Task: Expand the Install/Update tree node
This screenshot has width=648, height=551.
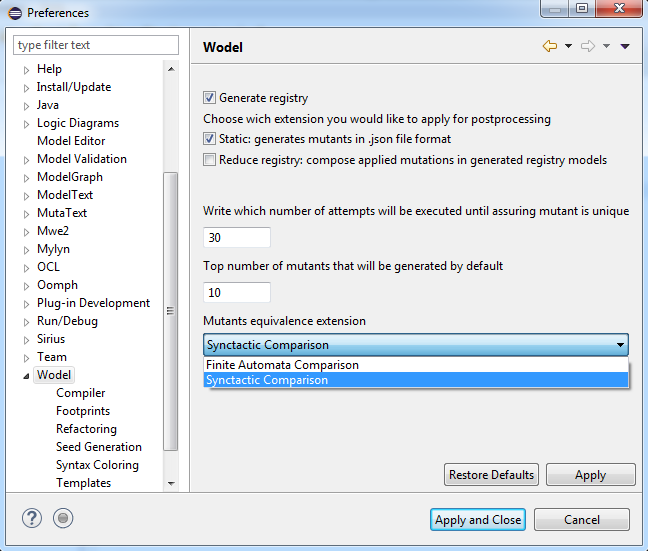Action: point(26,88)
